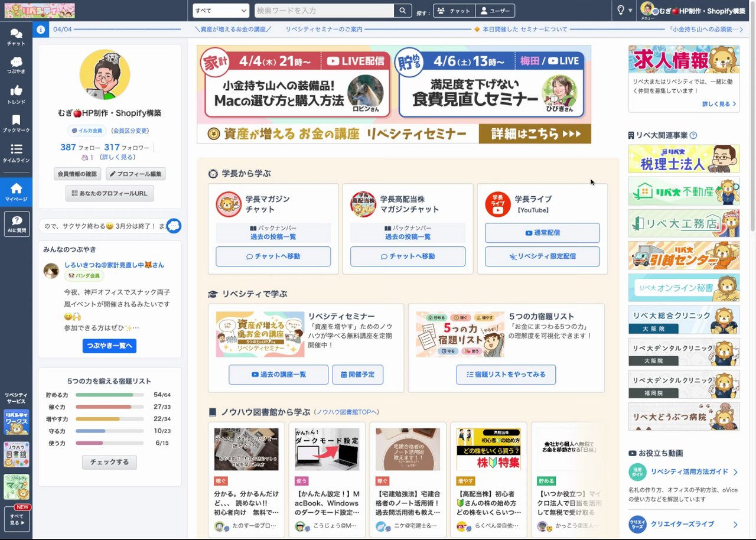Click the blue tweet speech bubble icon
Screen dimensions: 756x540
click(174, 226)
